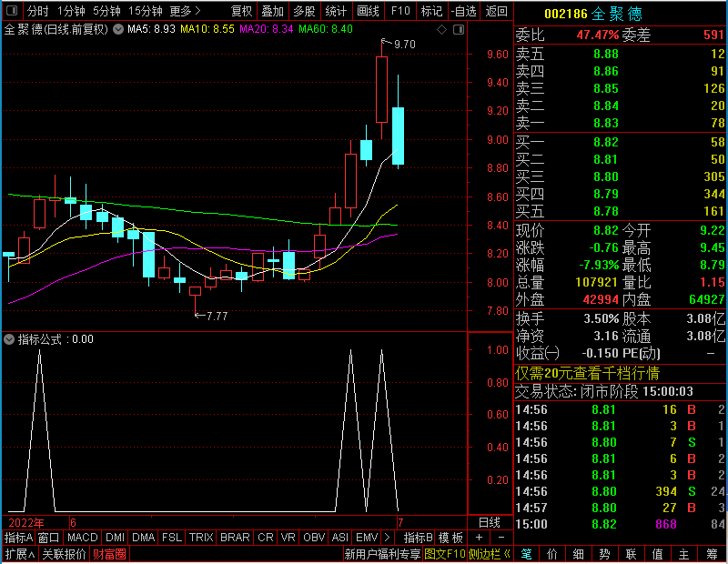Select the 指标A indicator group
This screenshot has height=564, width=728.
[18, 538]
